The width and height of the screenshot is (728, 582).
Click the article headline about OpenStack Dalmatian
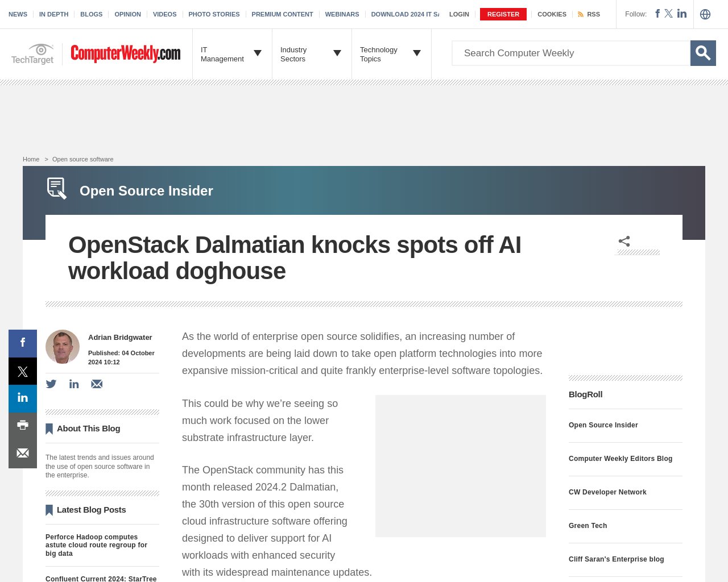[x=295, y=258]
